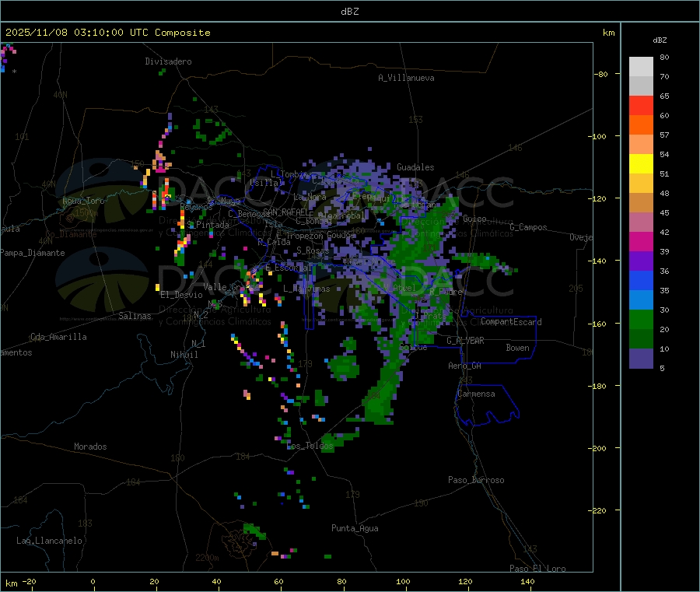Select the Punta_Agua label
Viewport: 700px width, 592px height.
355,528
